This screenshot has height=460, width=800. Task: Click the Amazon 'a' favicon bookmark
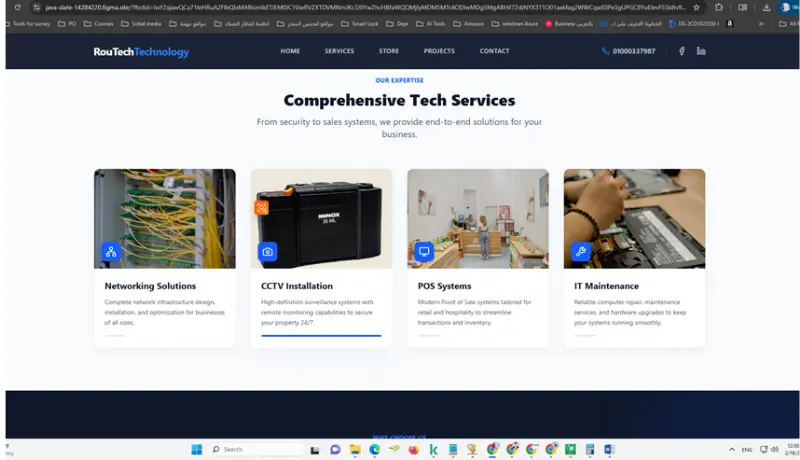[730, 24]
